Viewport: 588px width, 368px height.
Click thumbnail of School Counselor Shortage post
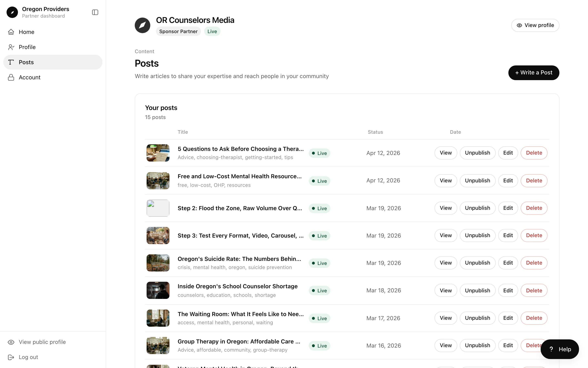[158, 290]
